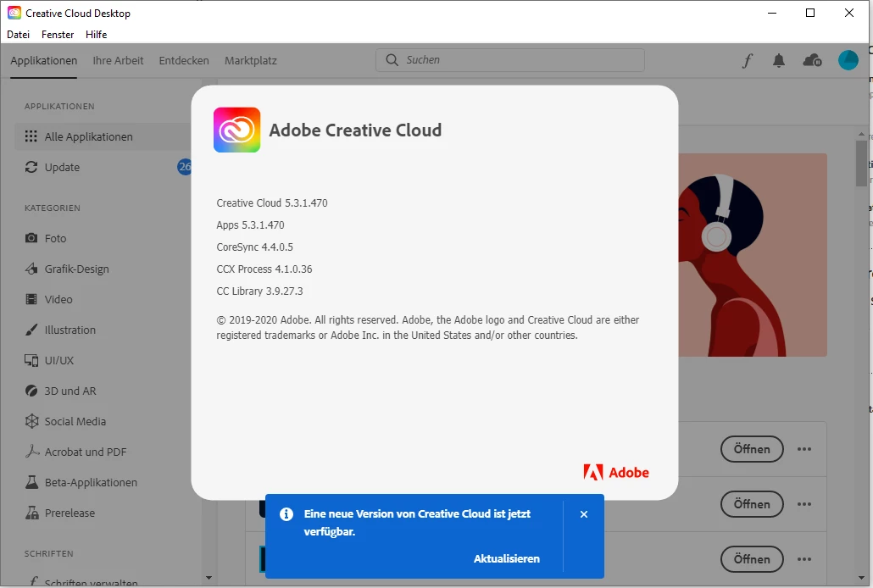Click the 'Adobe Creative Cloud' dialog heading
This screenshot has height=588, width=873.
355,130
